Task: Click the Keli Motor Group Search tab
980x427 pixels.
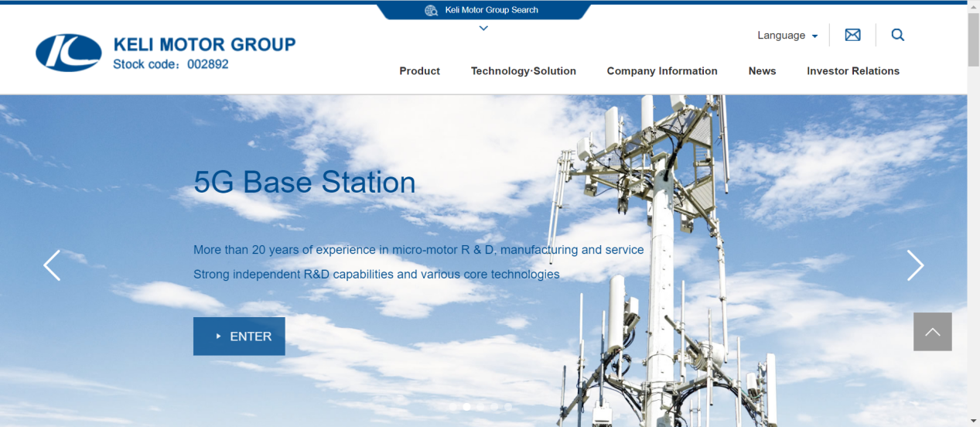Action: coord(483,11)
